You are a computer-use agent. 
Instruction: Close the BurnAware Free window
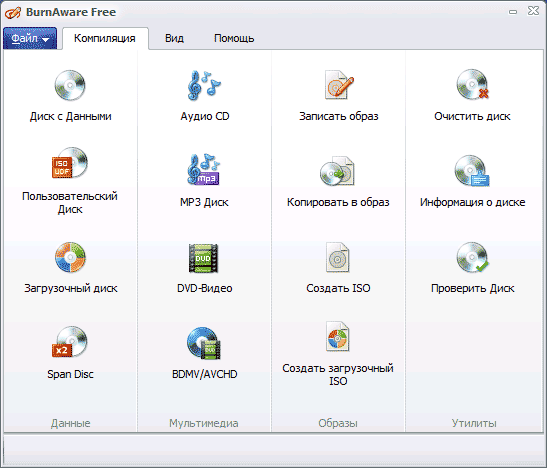coord(533,11)
